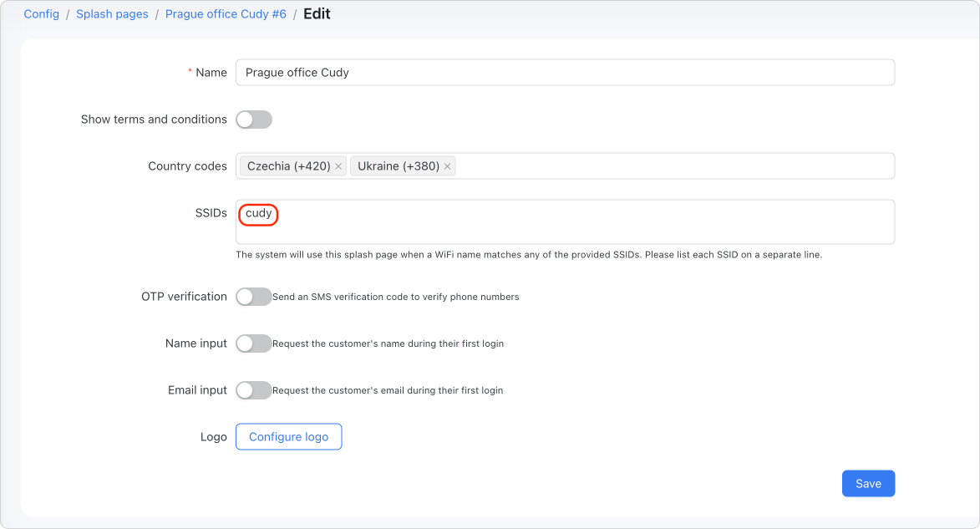This screenshot has width=980, height=529.
Task: Enable the Show terms and conditions toggle
Action: coord(254,119)
